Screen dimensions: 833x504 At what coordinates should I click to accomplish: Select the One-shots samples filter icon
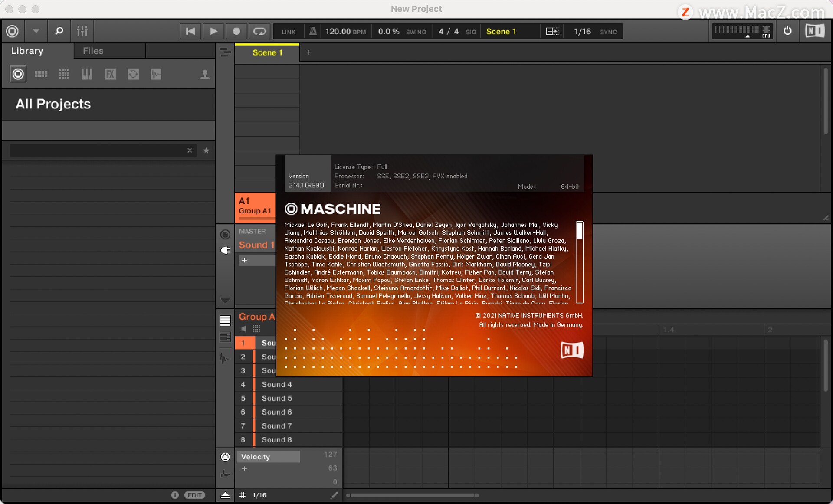(156, 74)
